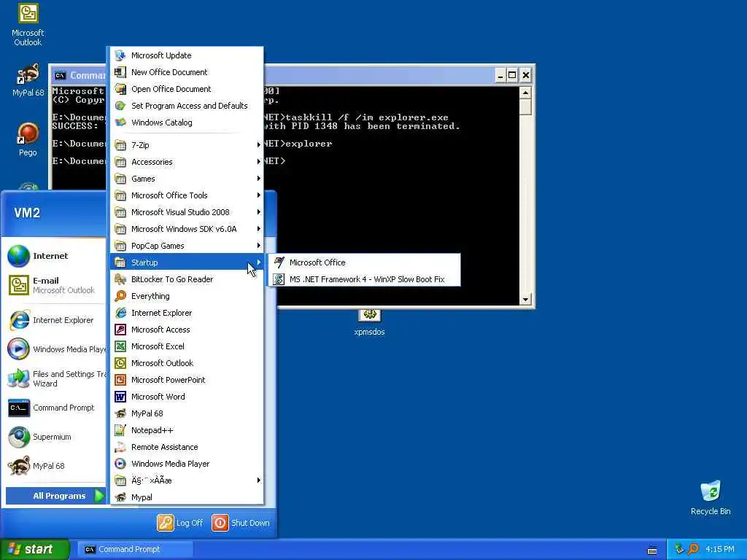Open E-mail Microsoft Outlook pinned item
Screen dimensions: 747x560
point(55,285)
